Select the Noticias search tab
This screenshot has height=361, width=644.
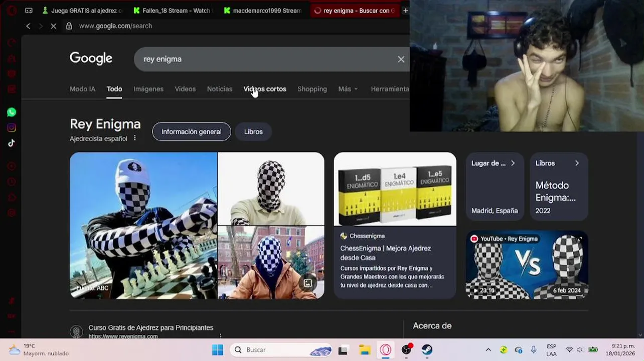220,89
